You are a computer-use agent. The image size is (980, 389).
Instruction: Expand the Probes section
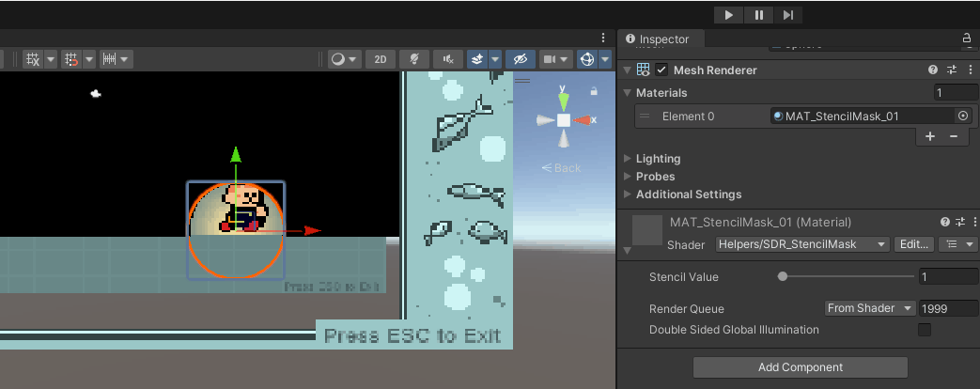[x=628, y=177]
